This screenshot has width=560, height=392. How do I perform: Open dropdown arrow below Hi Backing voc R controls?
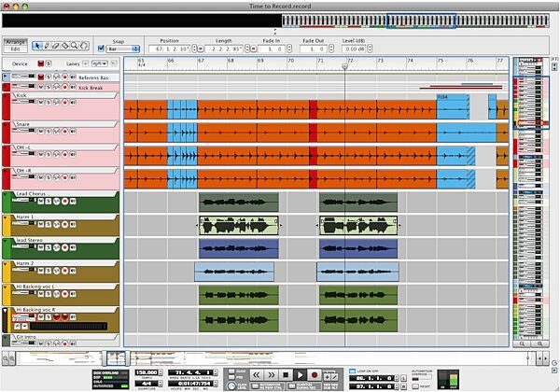click(24, 327)
